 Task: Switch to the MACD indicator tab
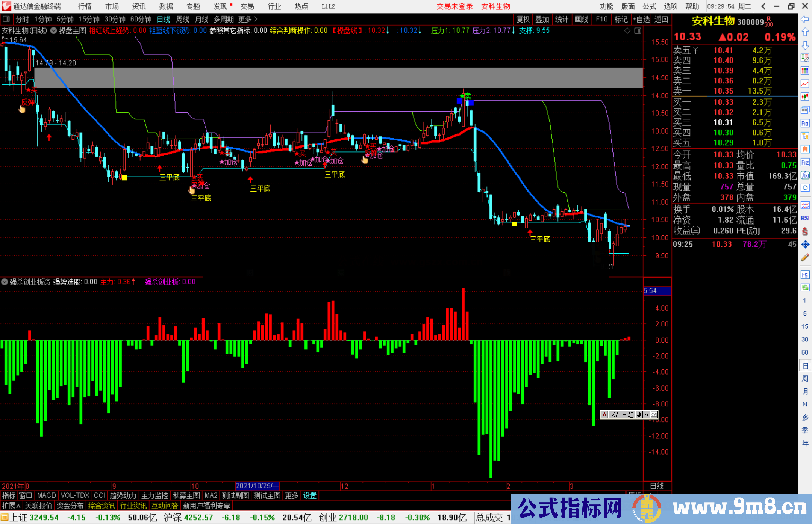point(46,495)
